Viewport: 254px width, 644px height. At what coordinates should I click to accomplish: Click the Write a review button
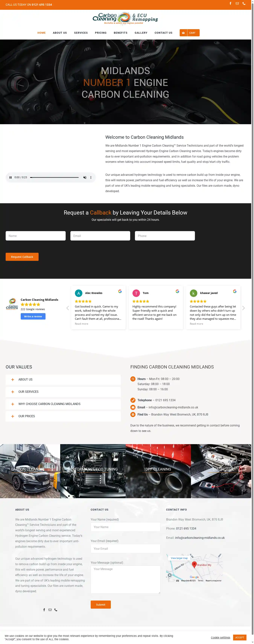pyautogui.click(x=33, y=317)
